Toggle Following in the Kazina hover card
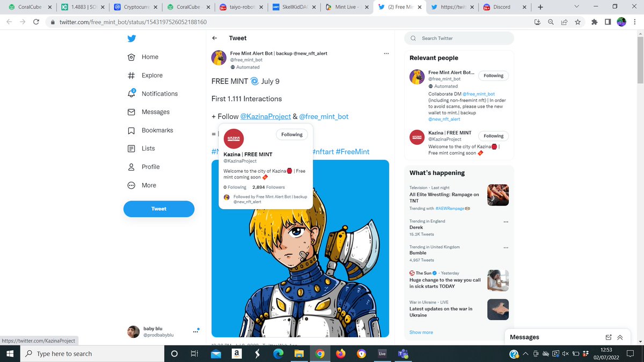Viewport: 644px width, 362px height. 291,135
